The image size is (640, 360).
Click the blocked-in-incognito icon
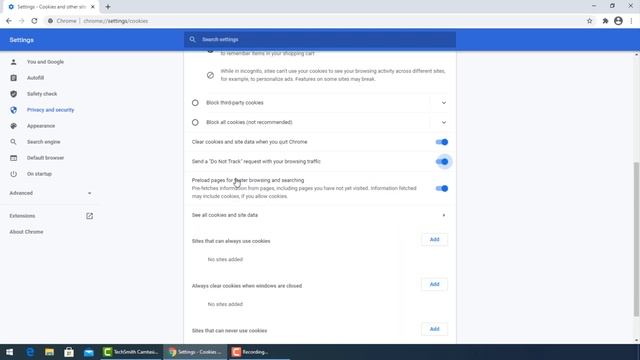coord(210,75)
